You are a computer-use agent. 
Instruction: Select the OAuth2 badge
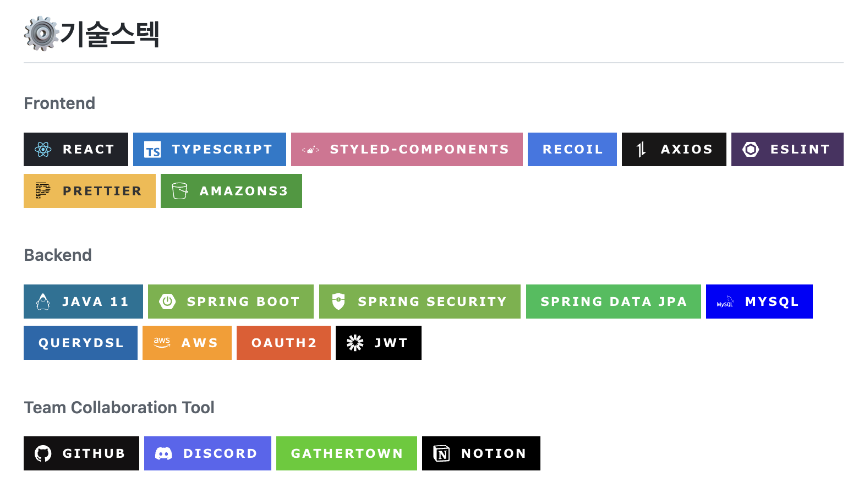(x=283, y=343)
